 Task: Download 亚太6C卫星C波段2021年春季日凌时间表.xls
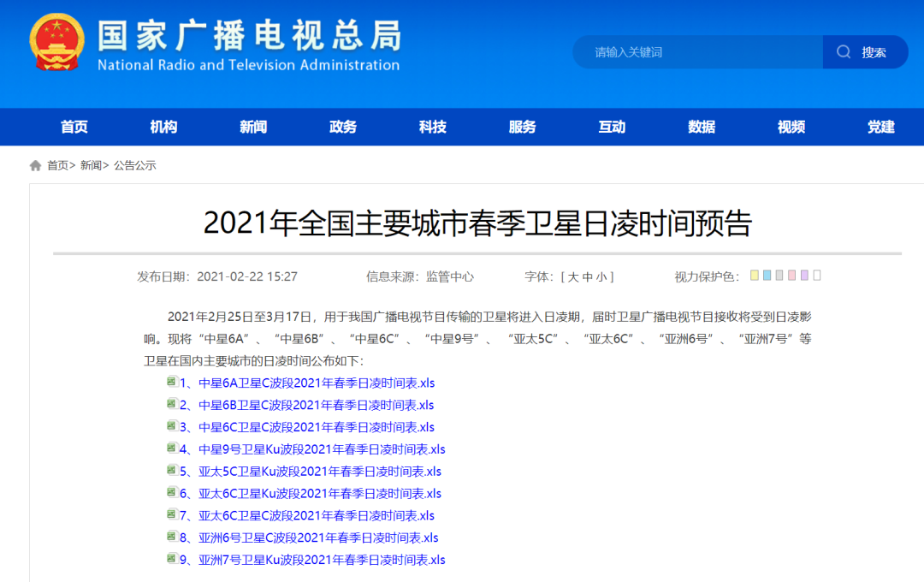coord(307,516)
